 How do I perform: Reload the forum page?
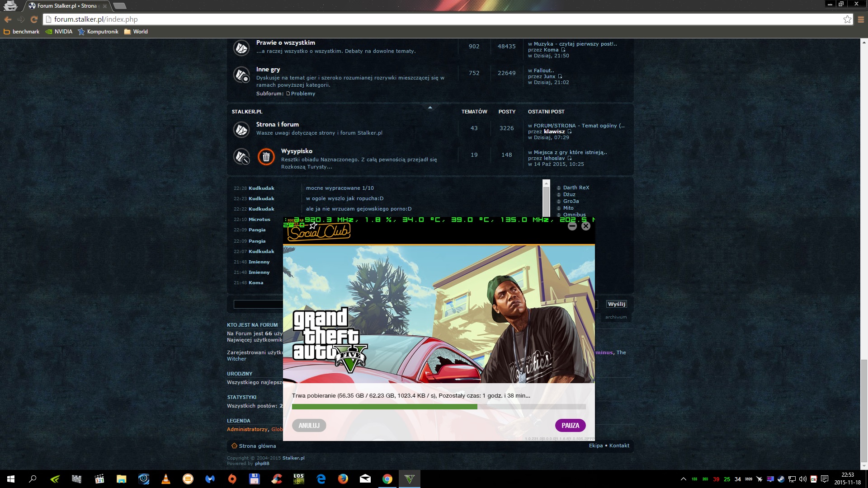point(34,19)
